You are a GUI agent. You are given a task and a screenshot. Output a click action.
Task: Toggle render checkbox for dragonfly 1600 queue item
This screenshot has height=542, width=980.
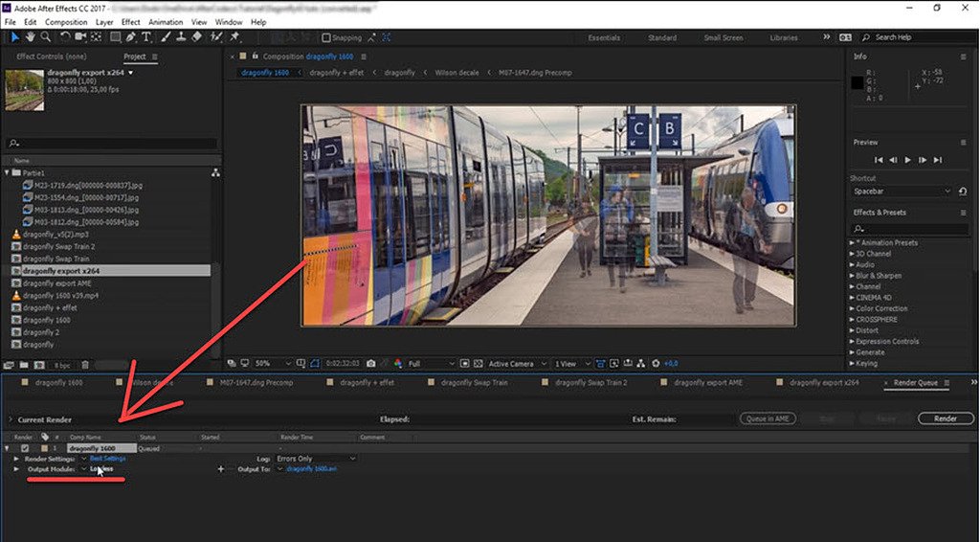[x=24, y=448]
